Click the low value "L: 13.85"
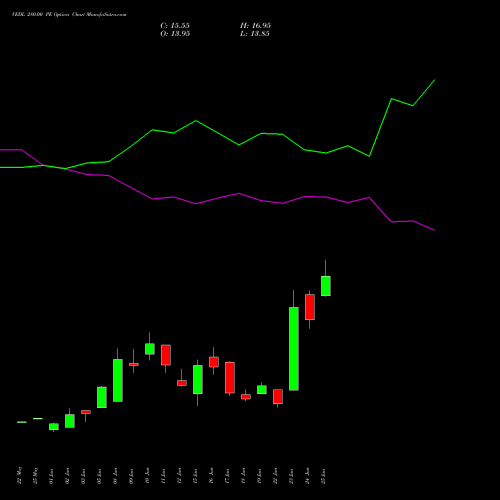The image size is (500, 500). tap(255, 34)
